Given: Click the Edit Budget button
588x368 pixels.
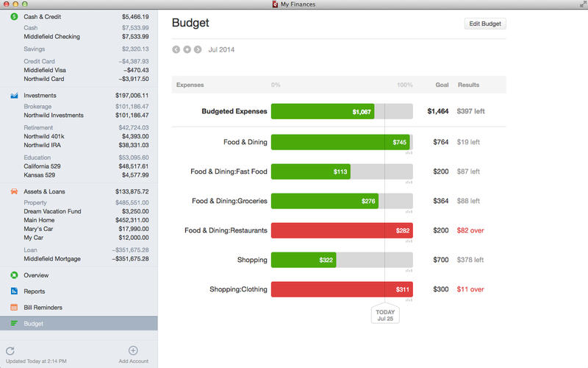Looking at the screenshot, I should (485, 24).
